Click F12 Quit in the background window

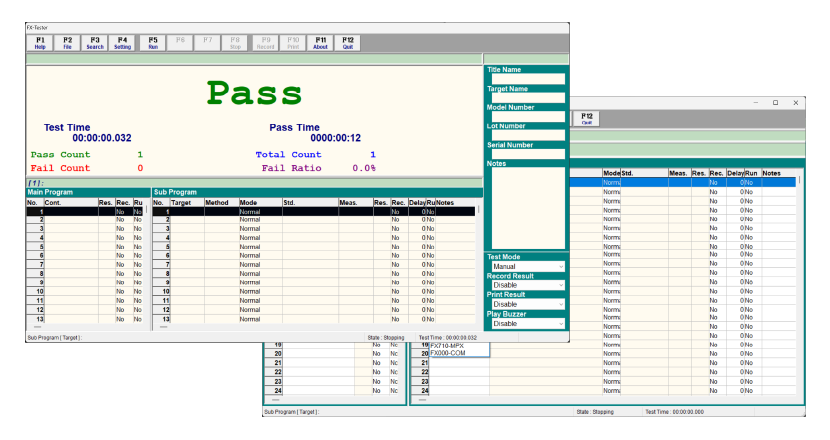[x=587, y=118]
